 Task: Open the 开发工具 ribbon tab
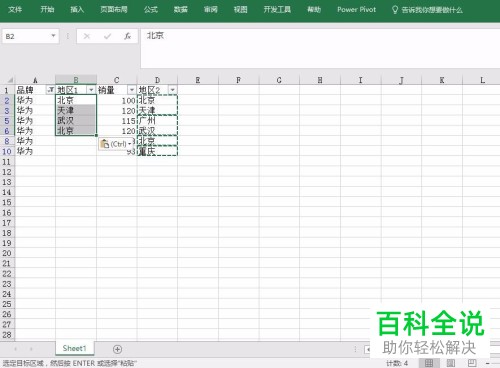(277, 10)
